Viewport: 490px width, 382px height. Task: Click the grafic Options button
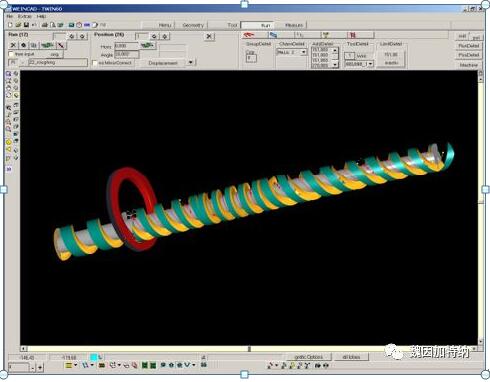[308, 357]
